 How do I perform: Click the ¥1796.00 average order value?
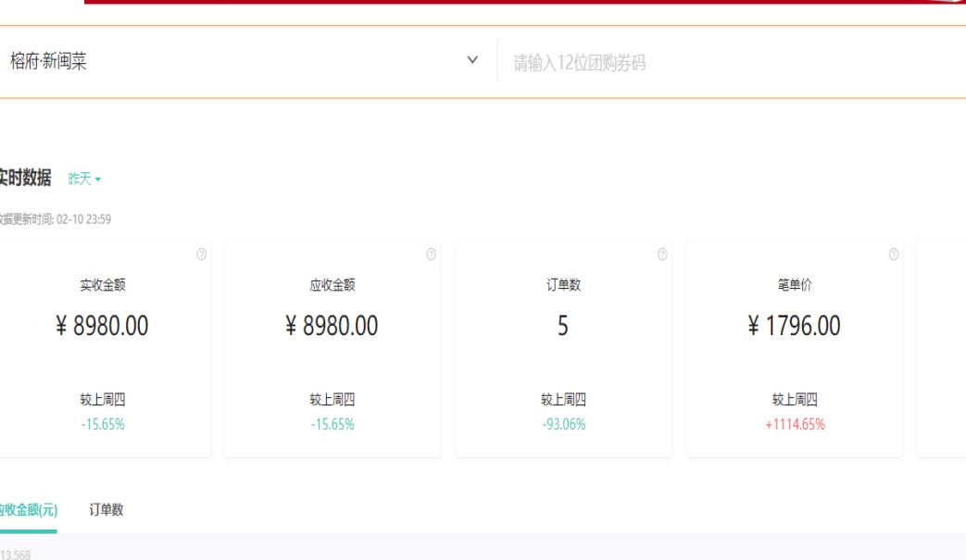click(x=795, y=326)
